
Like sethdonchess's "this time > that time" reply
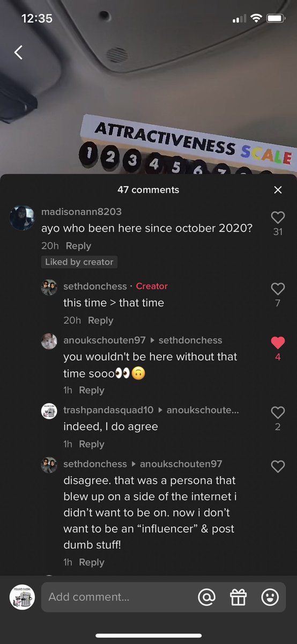click(278, 289)
